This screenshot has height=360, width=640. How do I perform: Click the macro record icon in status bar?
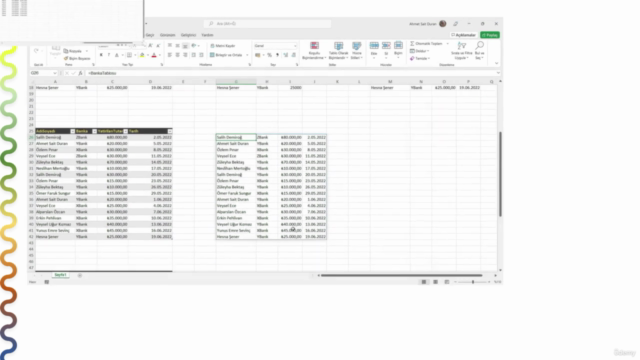47,282
